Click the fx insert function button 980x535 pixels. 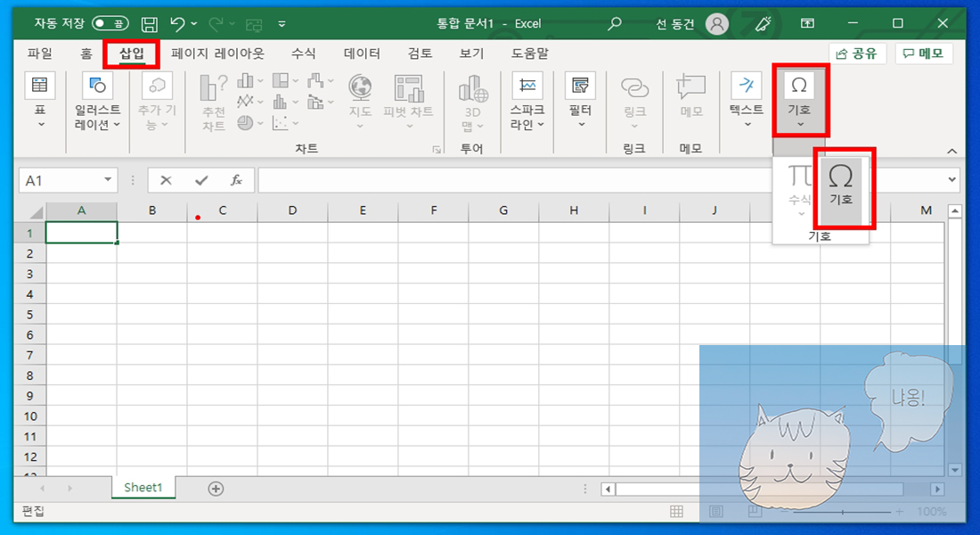(236, 180)
